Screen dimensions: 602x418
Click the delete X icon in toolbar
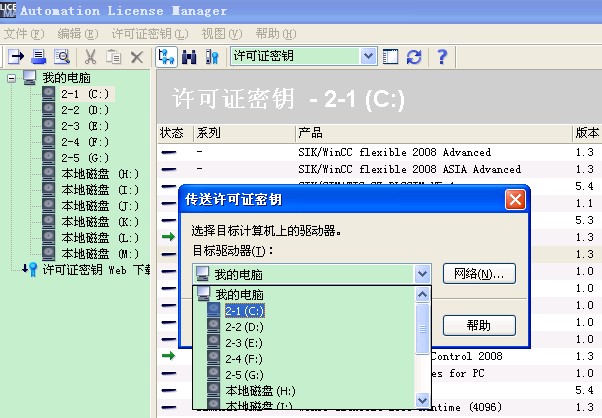coord(137,57)
